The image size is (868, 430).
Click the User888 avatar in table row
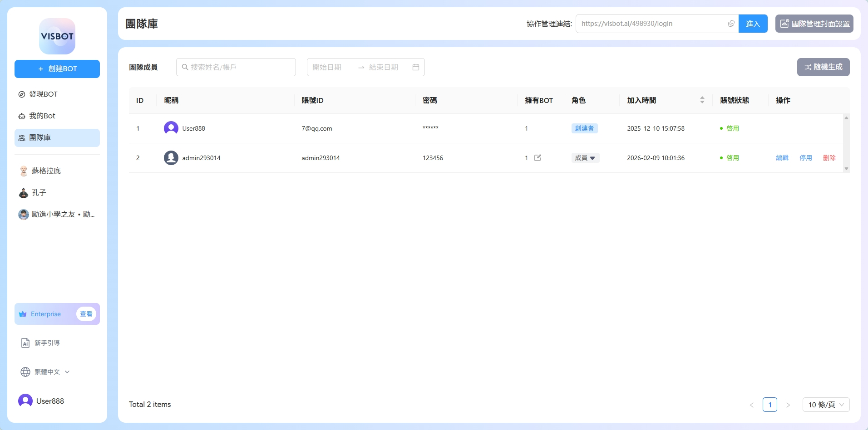pos(171,128)
